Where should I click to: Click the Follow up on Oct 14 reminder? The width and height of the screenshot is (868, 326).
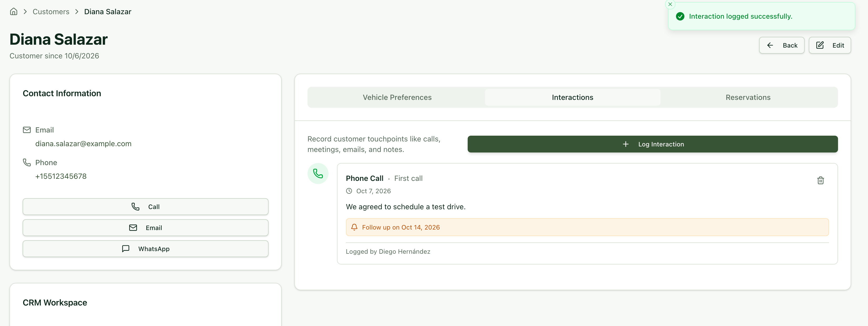587,227
